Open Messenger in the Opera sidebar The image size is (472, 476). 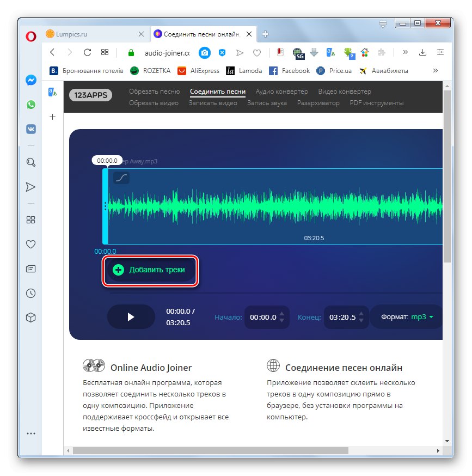(30, 80)
